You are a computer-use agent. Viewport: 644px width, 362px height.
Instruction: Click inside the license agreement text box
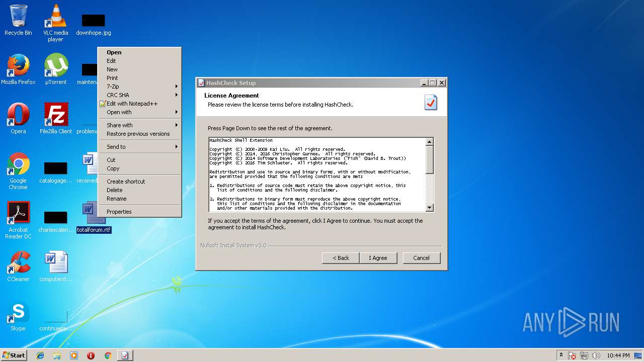click(x=317, y=174)
